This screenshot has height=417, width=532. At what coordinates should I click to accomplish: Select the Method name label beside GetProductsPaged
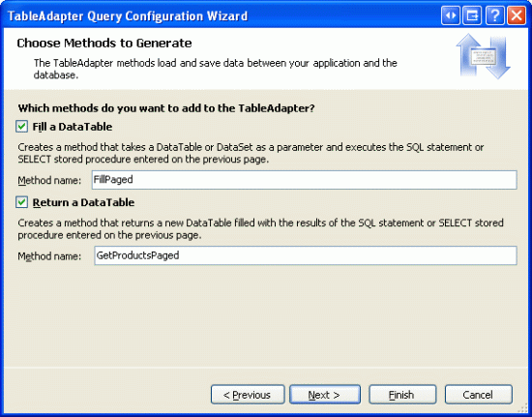point(49,255)
